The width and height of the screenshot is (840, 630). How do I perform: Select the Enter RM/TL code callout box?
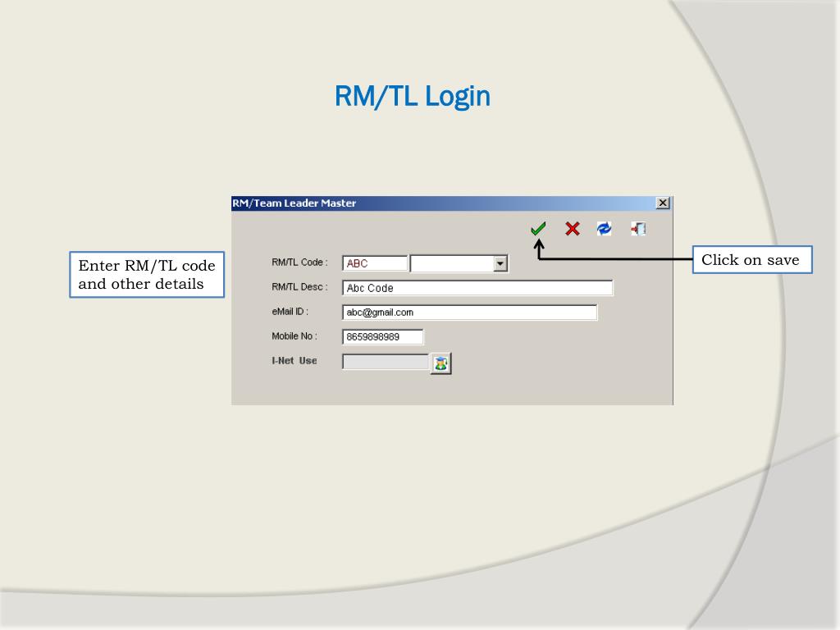(x=146, y=275)
